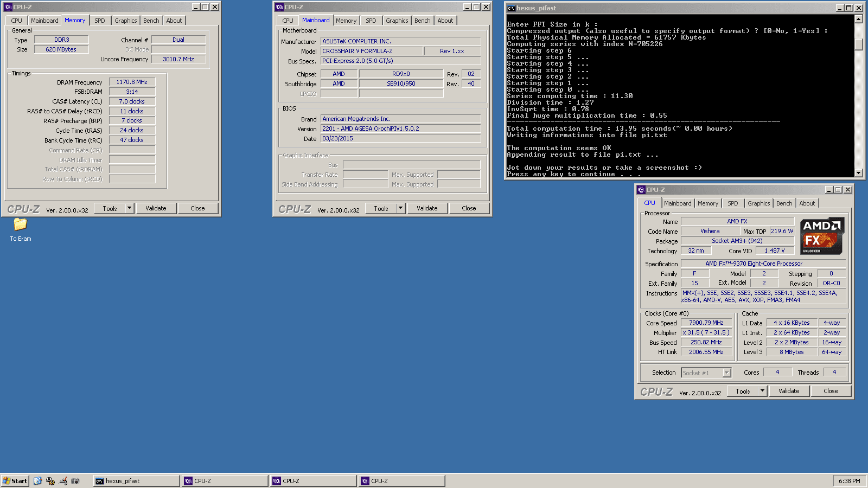The width and height of the screenshot is (868, 488).
Task: Click the DRAM Frequency 1170.8 MHz value
Action: click(x=132, y=82)
